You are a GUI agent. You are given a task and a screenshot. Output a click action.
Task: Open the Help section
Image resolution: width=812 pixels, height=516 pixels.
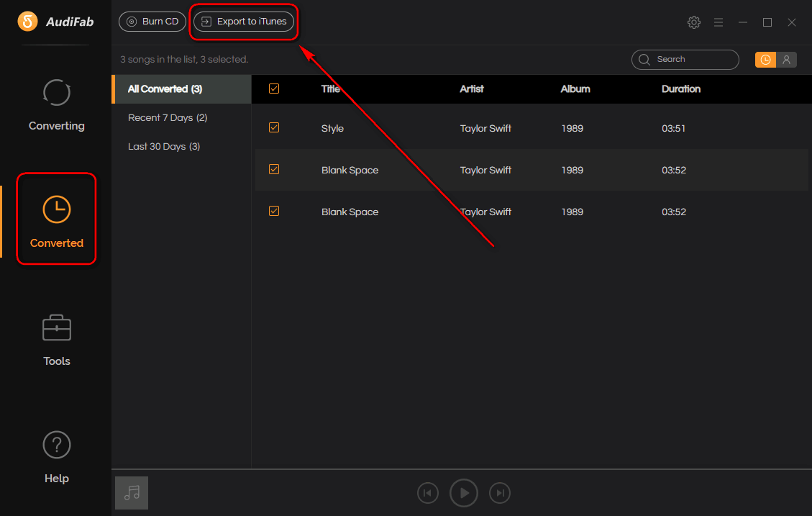pyautogui.click(x=56, y=458)
